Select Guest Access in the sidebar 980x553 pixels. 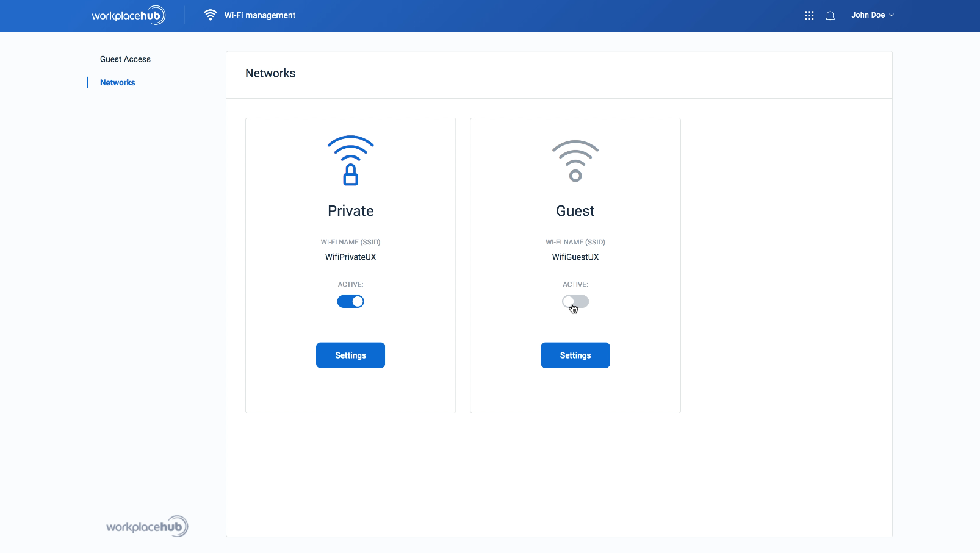tap(125, 59)
